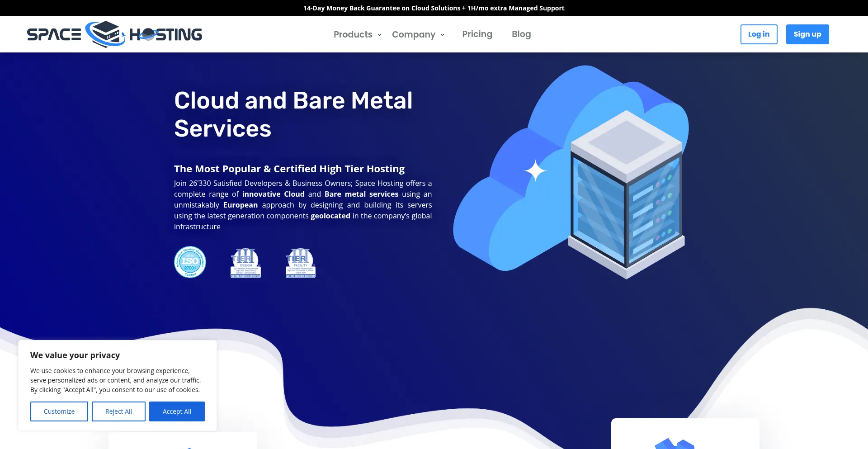868x449 pixels.
Task: Click the server rack illustration
Action: click(626, 194)
